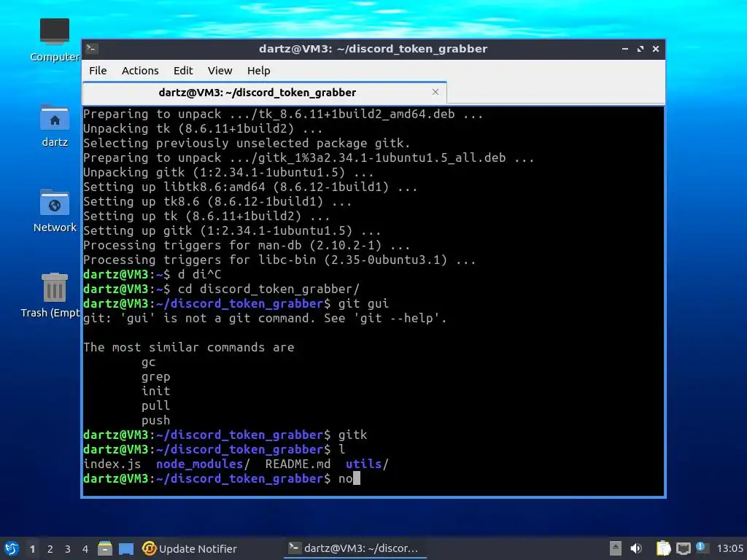Click the update notification tray icon
This screenshot has width=747, height=560.
click(x=701, y=548)
